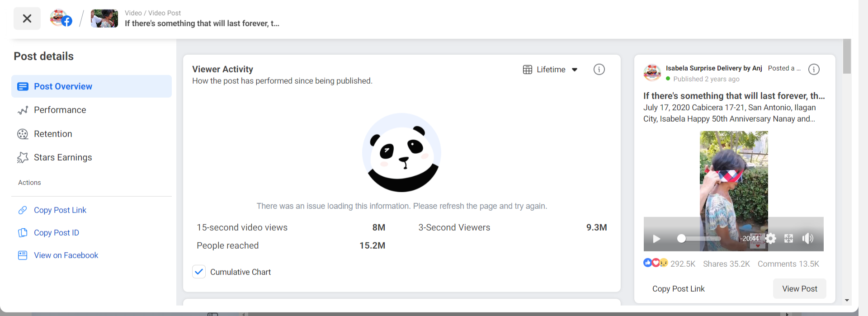Click Isabela Surprise Delivery by Anj page name
Viewport: 868px width, 316px height.
click(714, 68)
